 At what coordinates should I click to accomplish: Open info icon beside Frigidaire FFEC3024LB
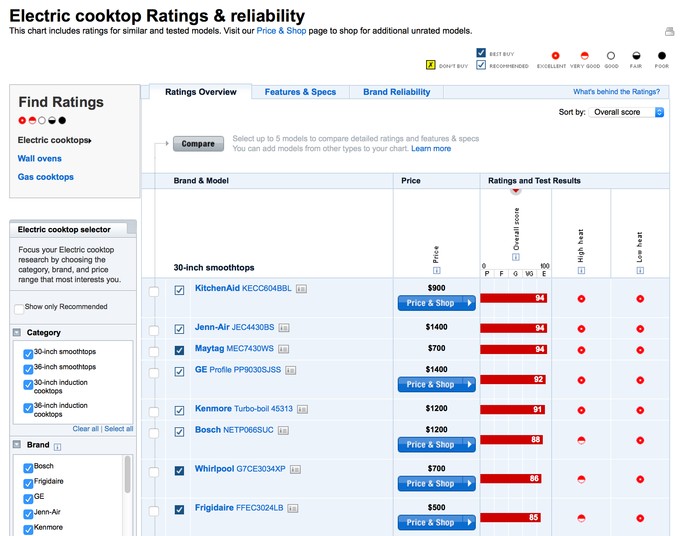(x=293, y=508)
